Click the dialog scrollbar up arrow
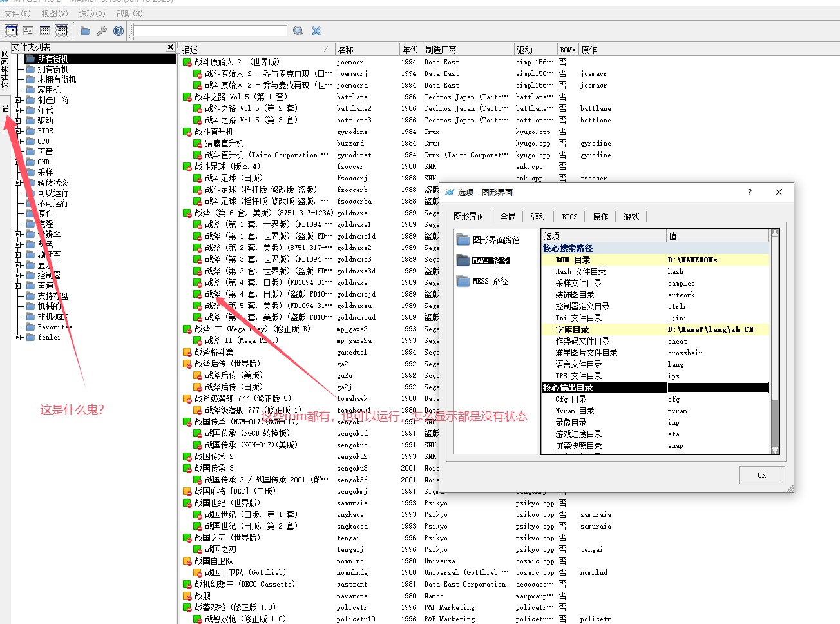840x624 pixels. point(775,233)
